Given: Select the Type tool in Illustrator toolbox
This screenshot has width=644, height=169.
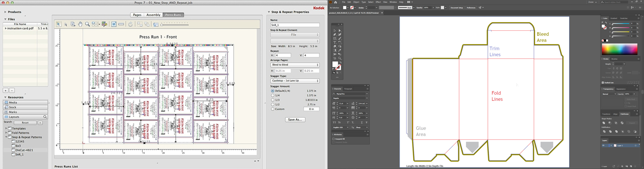Looking at the screenshot, I should [335, 42].
